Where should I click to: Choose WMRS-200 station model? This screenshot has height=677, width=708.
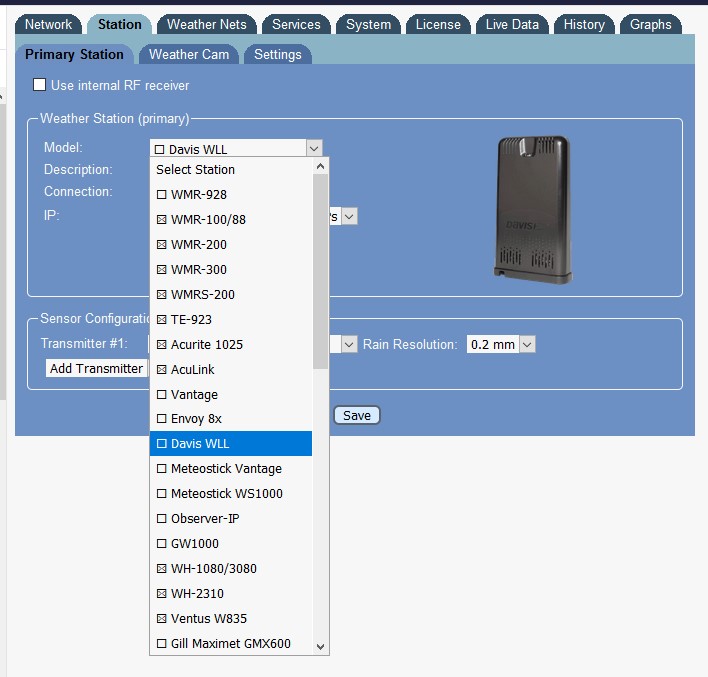coord(231,294)
